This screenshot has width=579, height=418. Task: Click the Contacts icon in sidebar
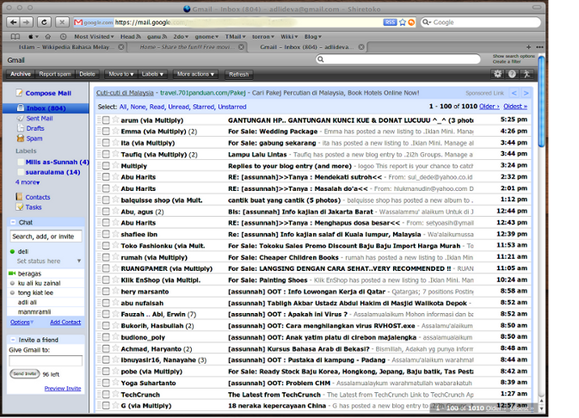pos(19,197)
